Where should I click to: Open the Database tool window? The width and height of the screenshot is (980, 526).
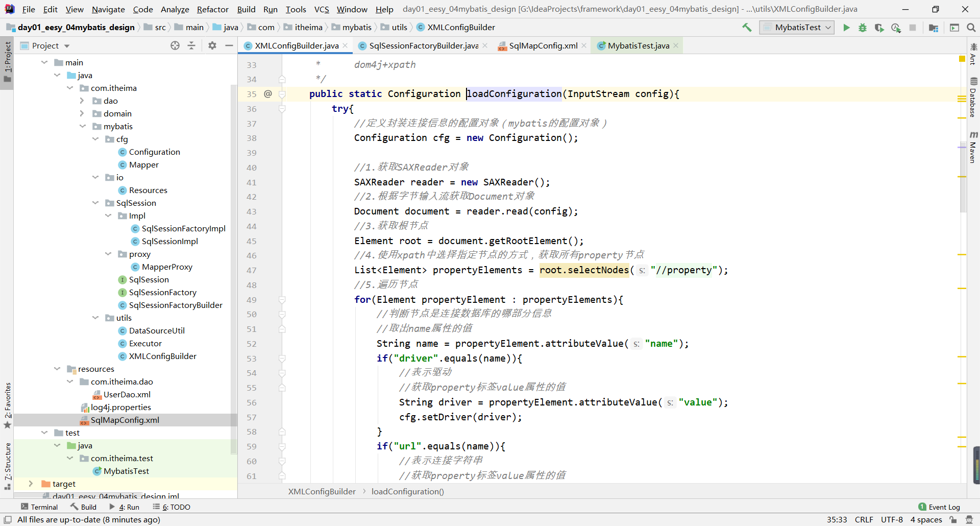point(973,97)
